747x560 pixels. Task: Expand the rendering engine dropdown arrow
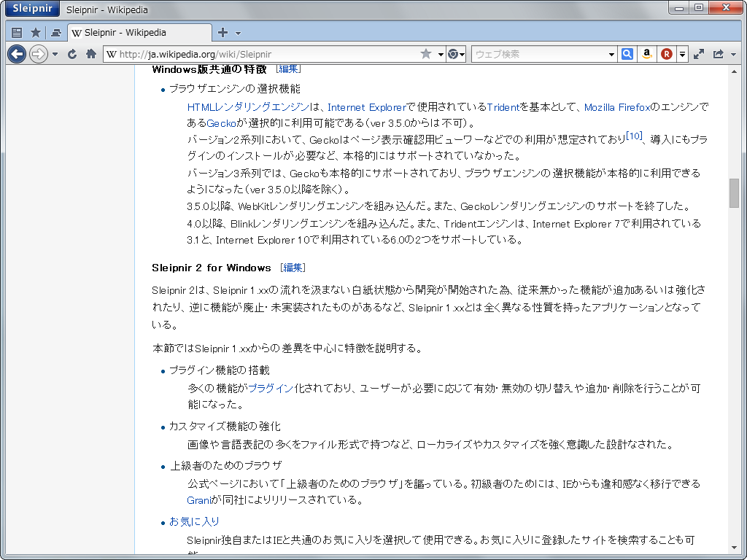[462, 54]
